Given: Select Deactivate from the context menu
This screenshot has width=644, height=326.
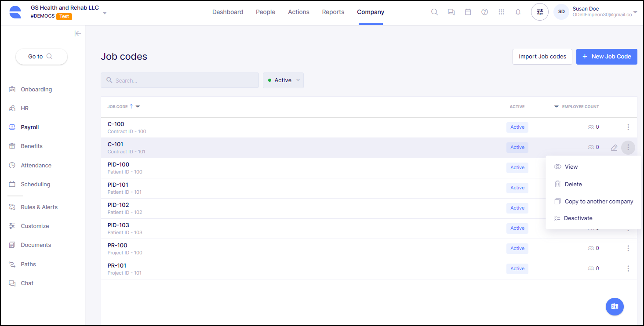Looking at the screenshot, I should [x=578, y=218].
